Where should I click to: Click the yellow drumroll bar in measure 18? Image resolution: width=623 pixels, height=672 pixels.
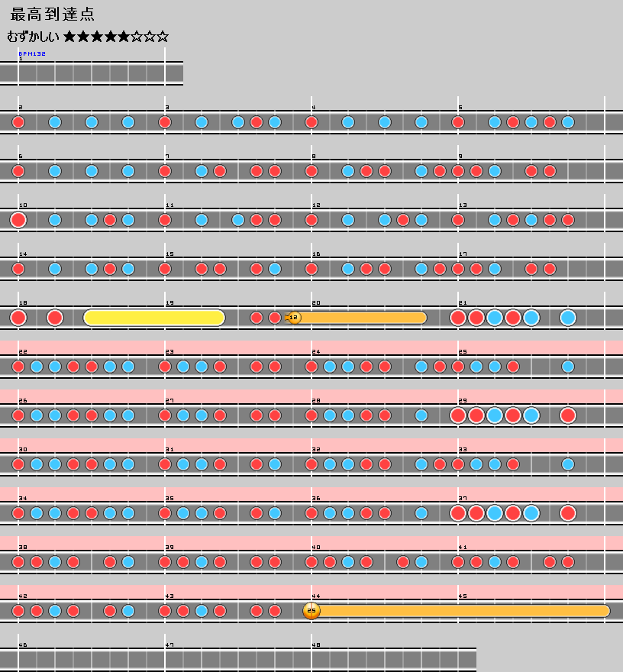click(153, 318)
